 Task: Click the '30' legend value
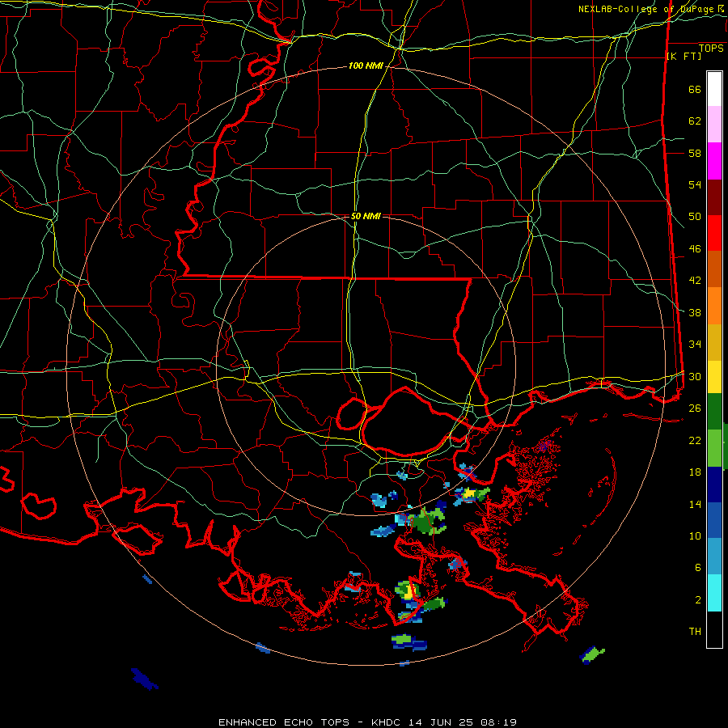695,376
